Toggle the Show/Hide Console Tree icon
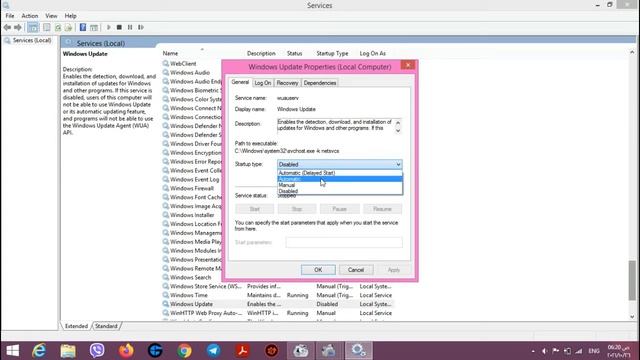This screenshot has width=640, height=360. pos(33,27)
